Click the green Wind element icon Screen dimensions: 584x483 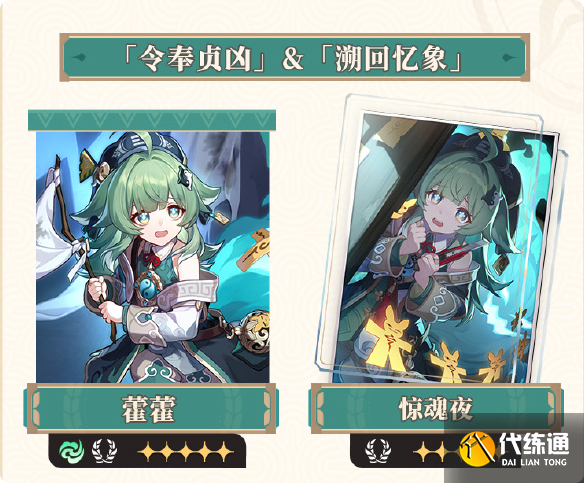click(x=71, y=451)
